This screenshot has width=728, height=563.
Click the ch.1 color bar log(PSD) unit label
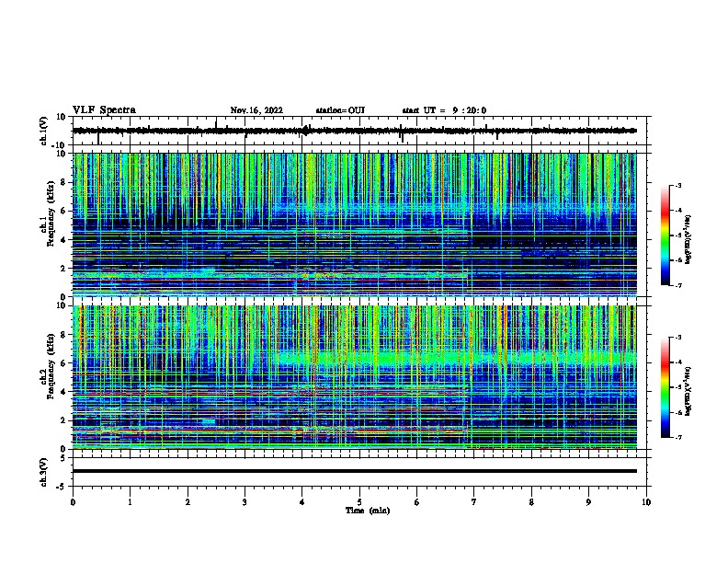tap(688, 240)
